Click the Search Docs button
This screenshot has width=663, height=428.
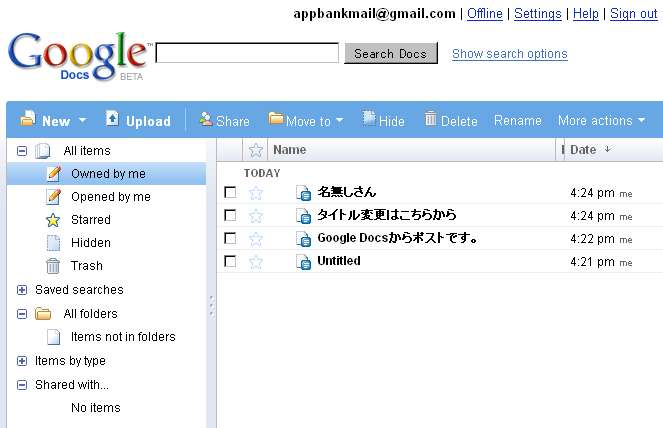coord(391,54)
